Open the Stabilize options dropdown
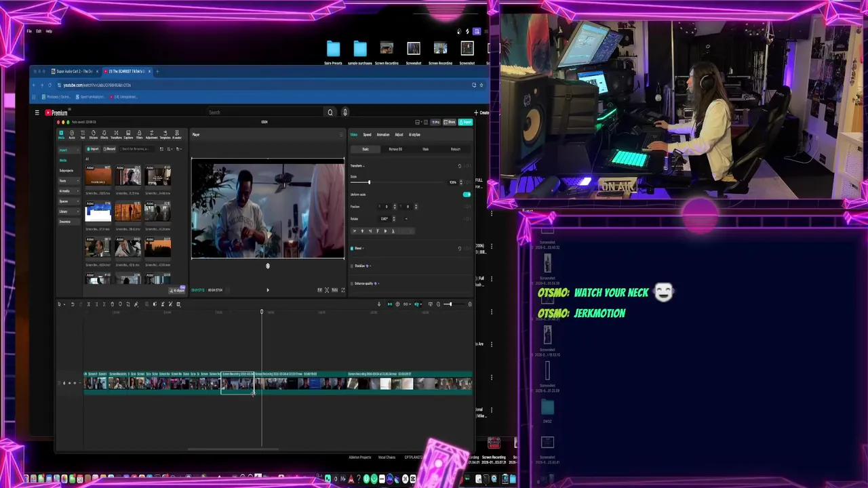 [370, 266]
